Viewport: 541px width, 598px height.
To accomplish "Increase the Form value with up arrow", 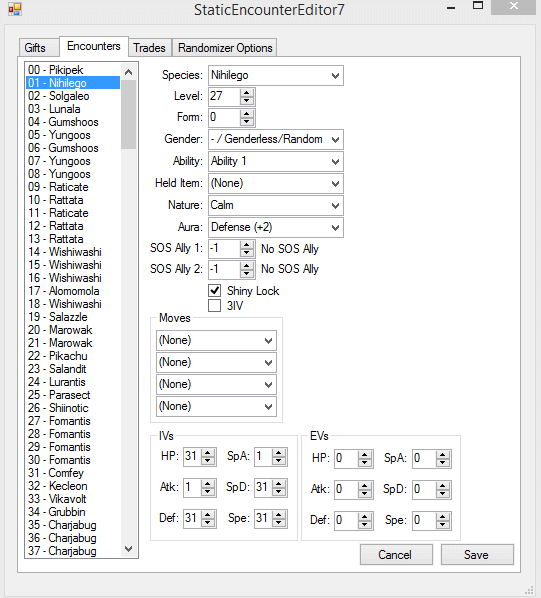I will pos(247,114).
